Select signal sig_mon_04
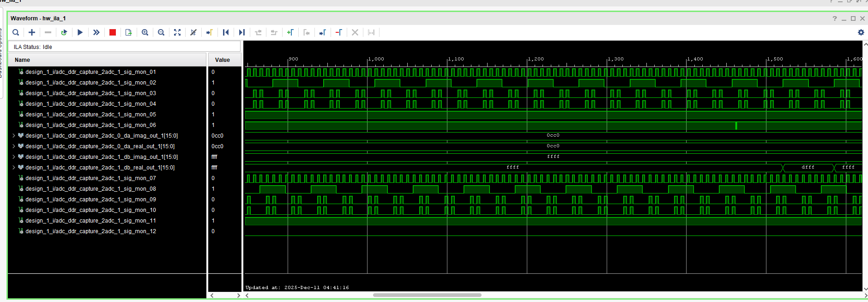The image size is (868, 302). click(x=90, y=104)
